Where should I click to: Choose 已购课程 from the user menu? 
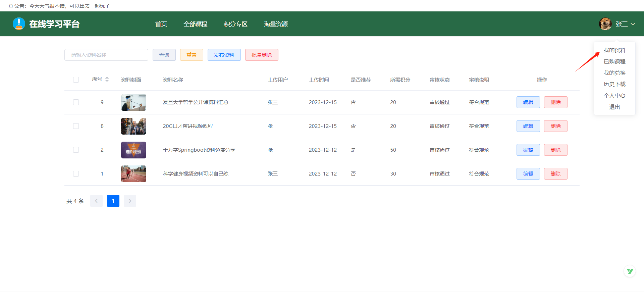click(x=614, y=62)
